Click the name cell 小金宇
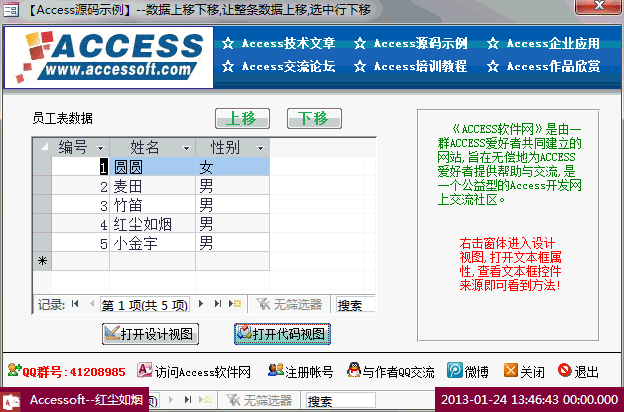Screen dimensions: 624x412 (152, 243)
